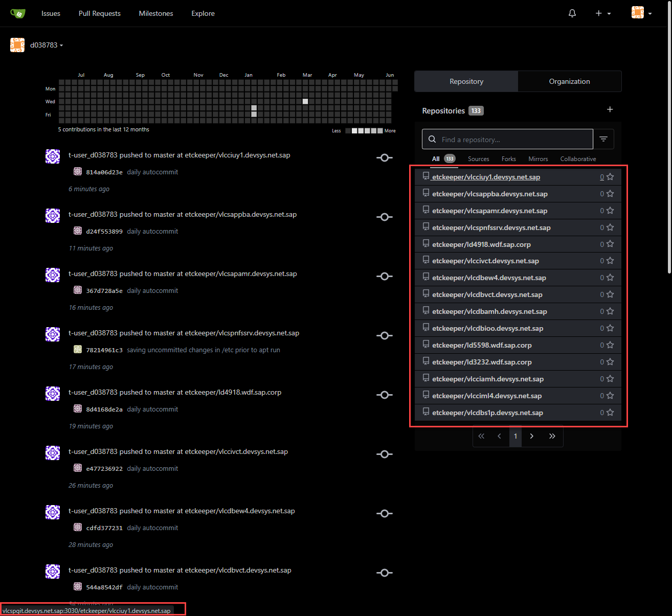Filter repositories by Sources
The image size is (672, 616).
tap(479, 159)
